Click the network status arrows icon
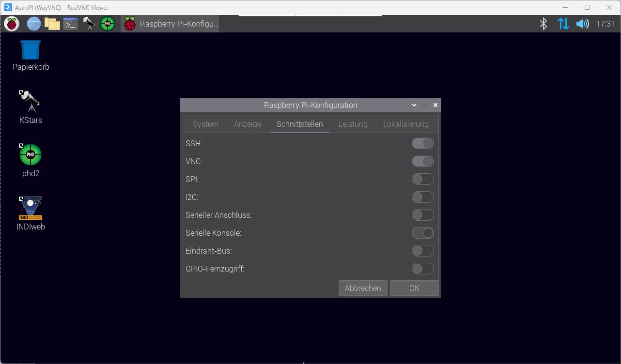The height and width of the screenshot is (364, 621). click(x=563, y=24)
